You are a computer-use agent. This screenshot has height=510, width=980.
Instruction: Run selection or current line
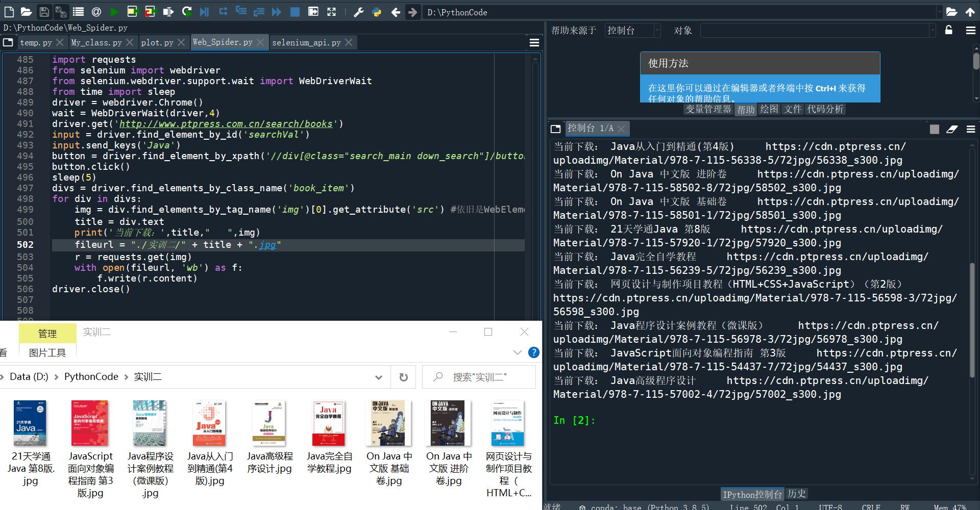tap(168, 12)
